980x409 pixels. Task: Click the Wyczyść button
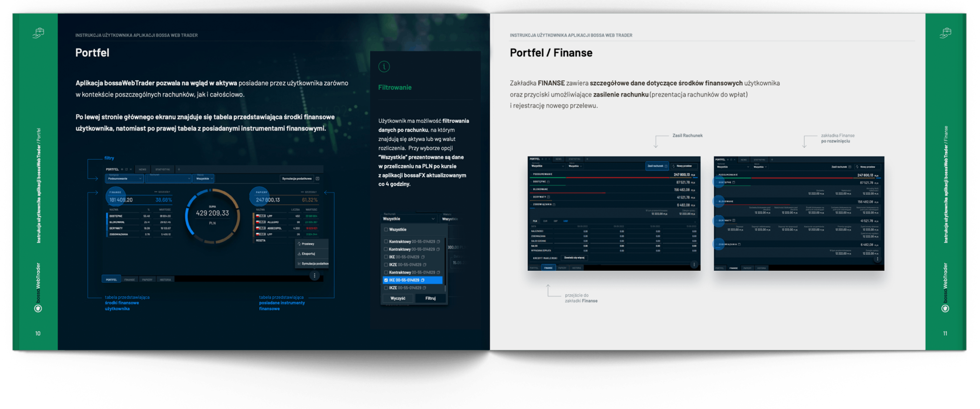click(x=398, y=298)
